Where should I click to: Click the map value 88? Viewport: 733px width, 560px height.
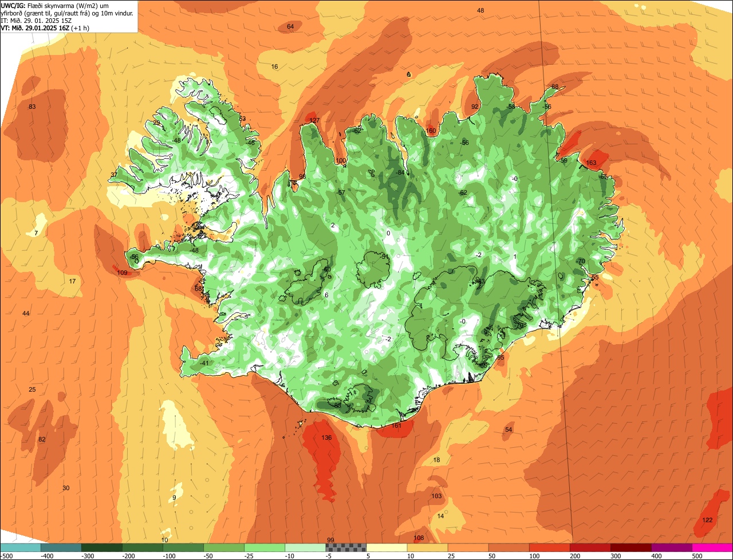[554, 86]
